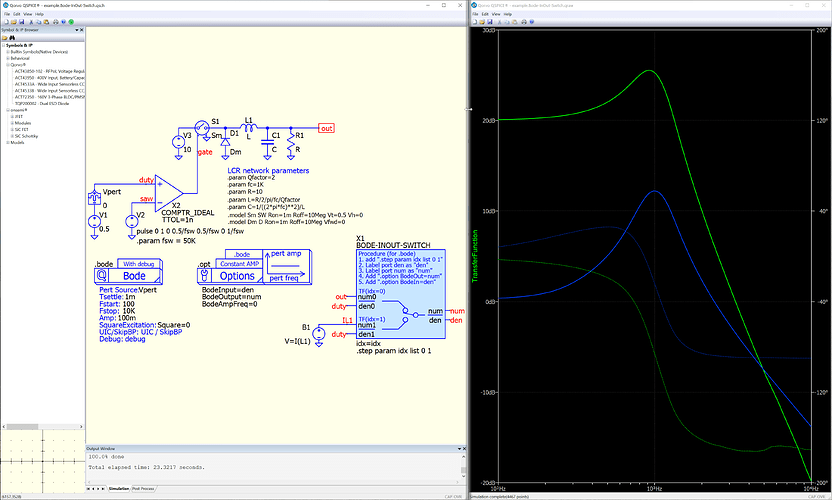Click the Print icon in schematic toolbar

pos(56,22)
